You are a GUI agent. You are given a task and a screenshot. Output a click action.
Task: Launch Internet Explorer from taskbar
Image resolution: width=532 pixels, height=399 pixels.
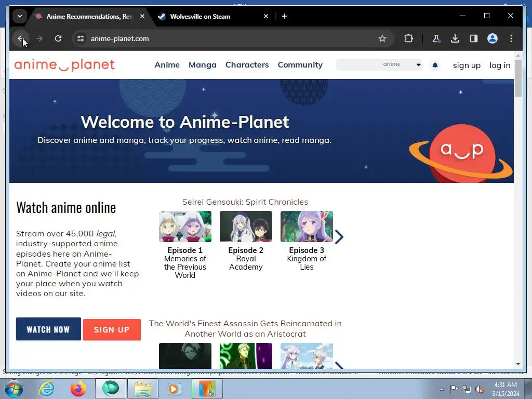[x=46, y=389]
